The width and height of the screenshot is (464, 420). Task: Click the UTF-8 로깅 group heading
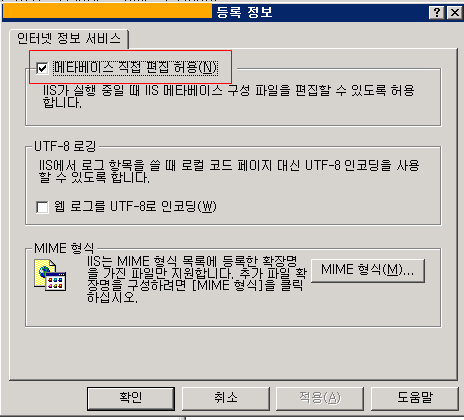65,146
